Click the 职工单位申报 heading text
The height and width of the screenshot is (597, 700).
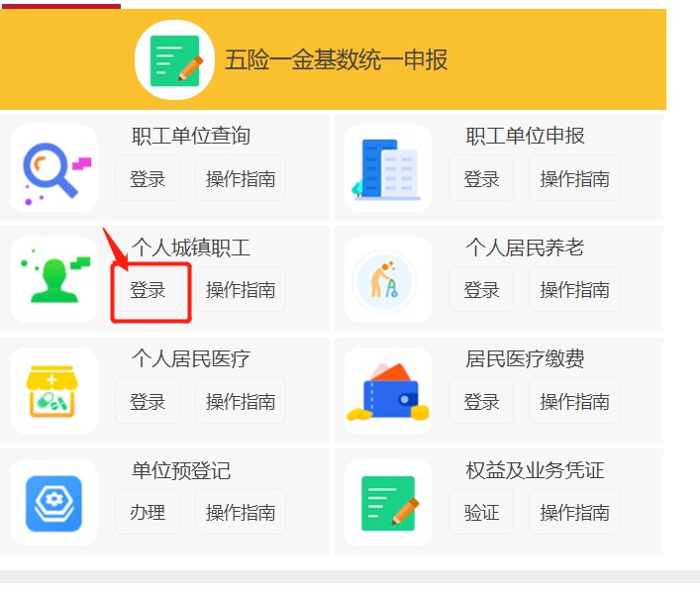[525, 136]
